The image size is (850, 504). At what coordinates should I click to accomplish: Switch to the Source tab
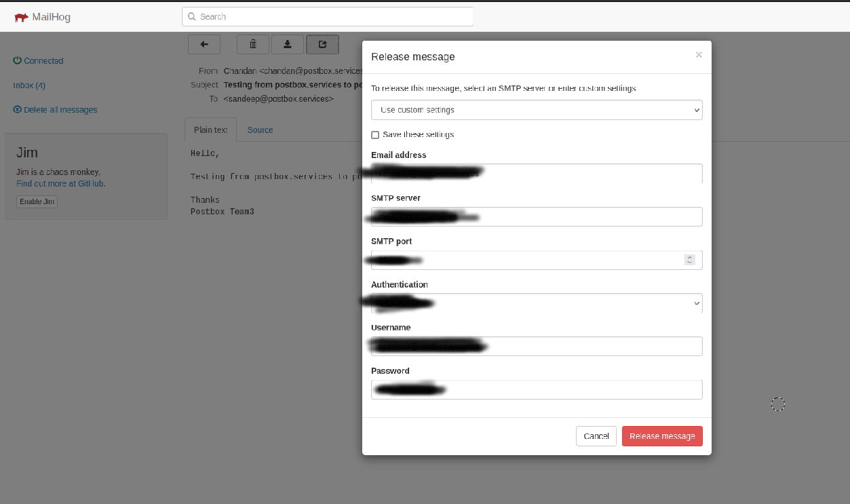coord(260,130)
